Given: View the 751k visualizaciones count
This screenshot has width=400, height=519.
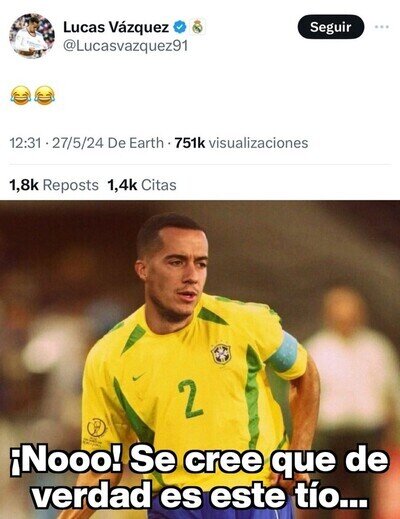Looking at the screenshot, I should coord(241,143).
